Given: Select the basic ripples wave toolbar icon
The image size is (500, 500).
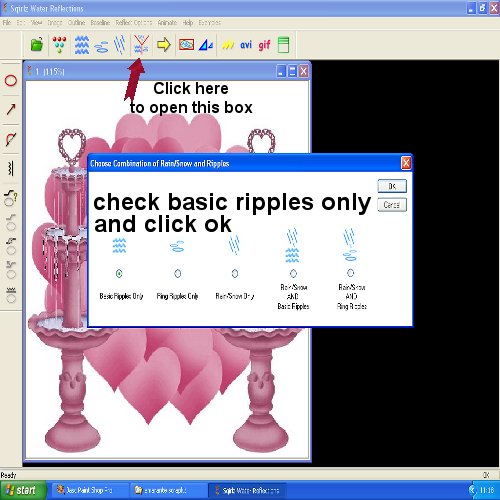Looking at the screenshot, I should tap(82, 45).
